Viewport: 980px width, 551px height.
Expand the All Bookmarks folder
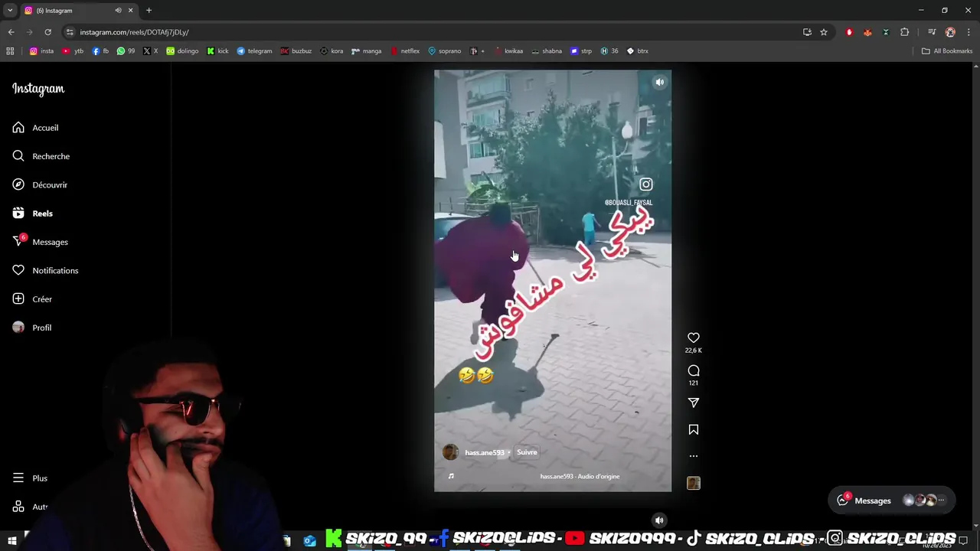point(946,51)
